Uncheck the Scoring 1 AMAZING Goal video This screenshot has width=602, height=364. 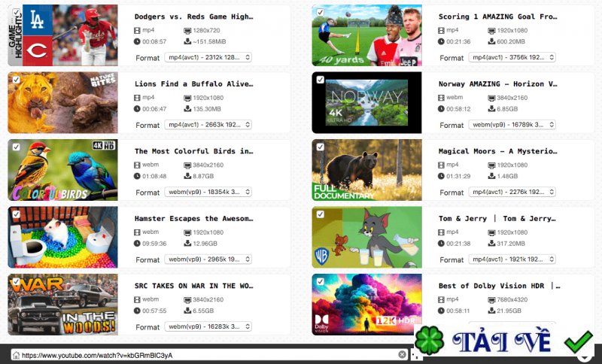[x=321, y=12]
